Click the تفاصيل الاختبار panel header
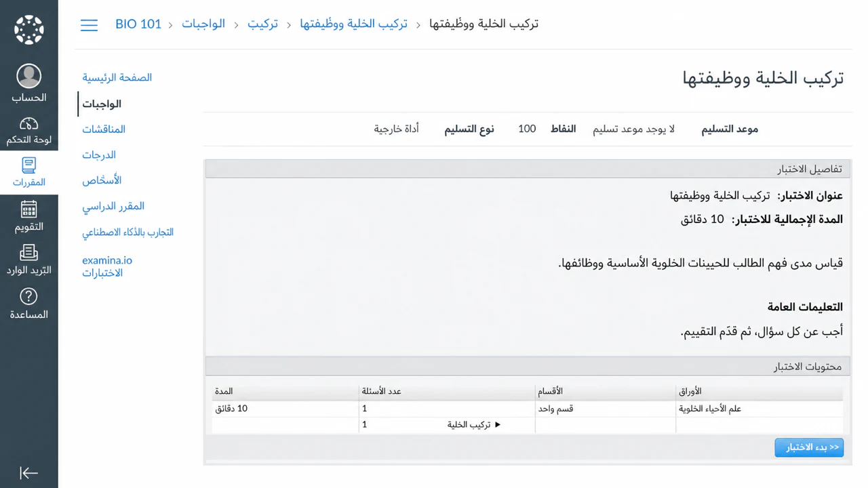The image size is (868, 488). (x=528, y=169)
